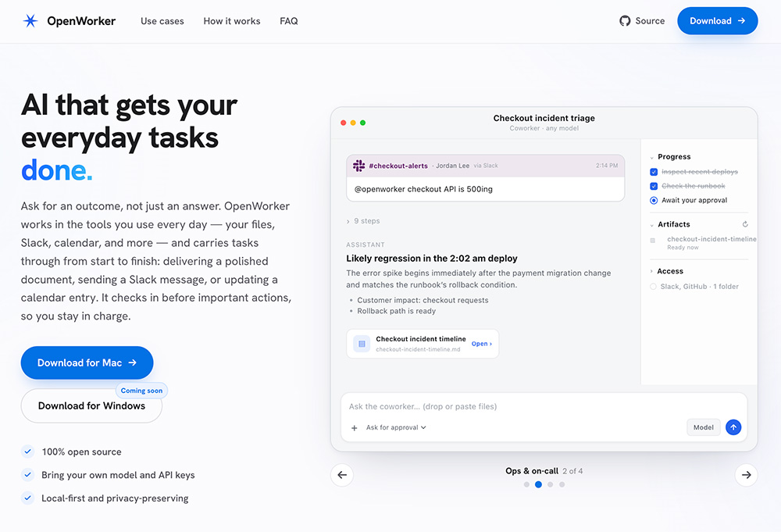781x532 pixels.
Task: Click the checkmark beside Local-first and privacy-preserving
Action: coord(28,498)
